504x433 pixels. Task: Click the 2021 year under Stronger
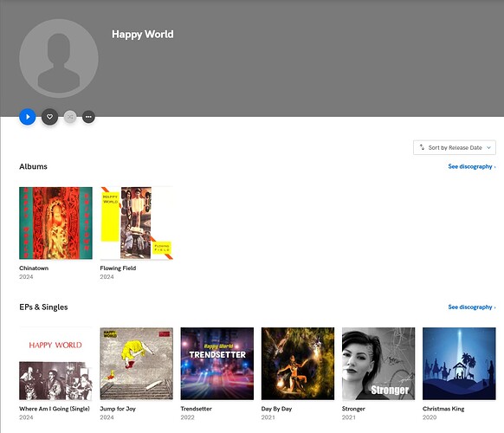(349, 417)
